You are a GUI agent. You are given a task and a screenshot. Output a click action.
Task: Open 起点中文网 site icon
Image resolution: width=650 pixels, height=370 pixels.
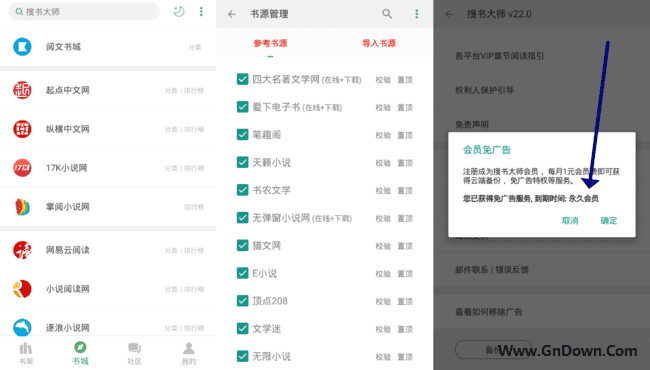(x=22, y=90)
